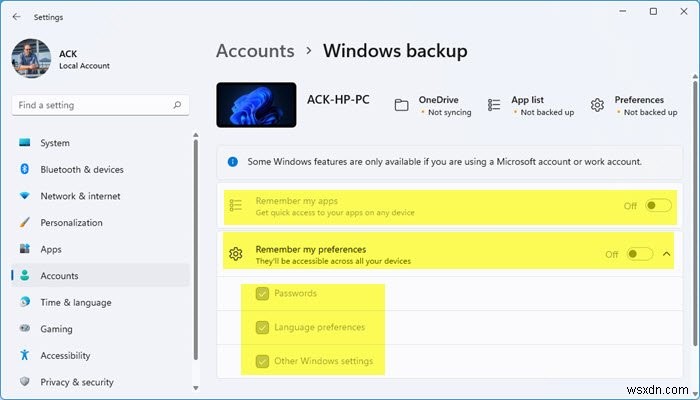Click the App list icon in header
The height and width of the screenshot is (400, 700).
coord(494,105)
